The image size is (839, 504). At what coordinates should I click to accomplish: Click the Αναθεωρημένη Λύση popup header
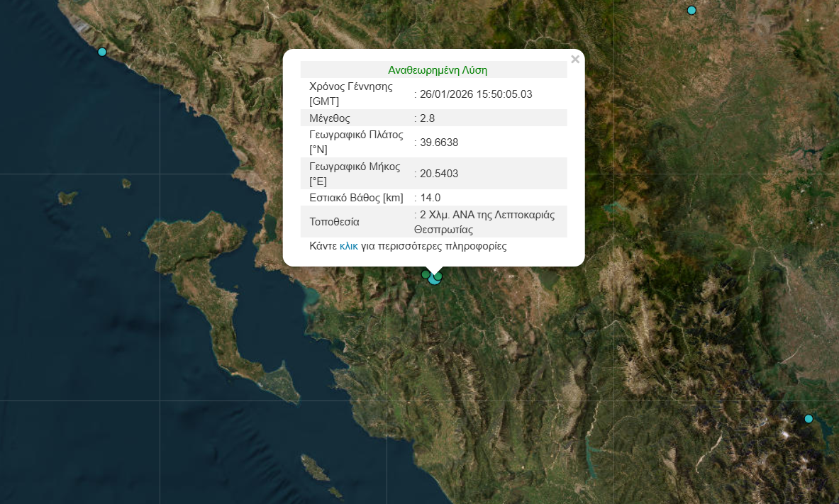point(437,70)
